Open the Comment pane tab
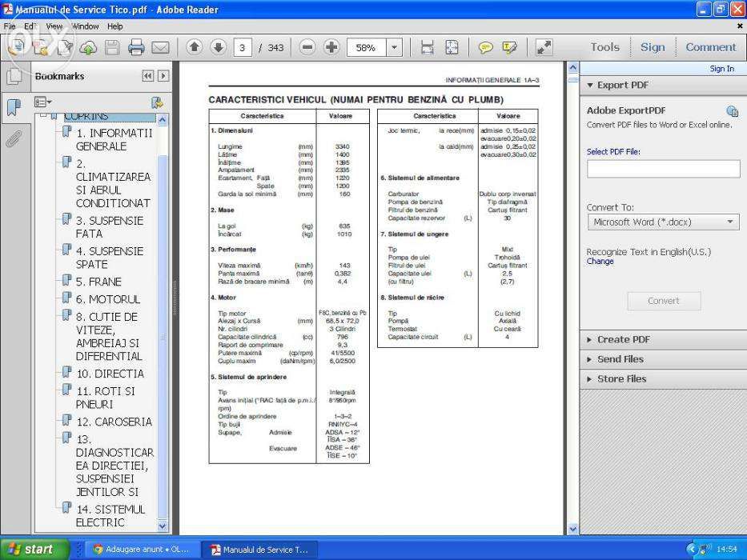This screenshot has height=560, width=747. coord(710,47)
